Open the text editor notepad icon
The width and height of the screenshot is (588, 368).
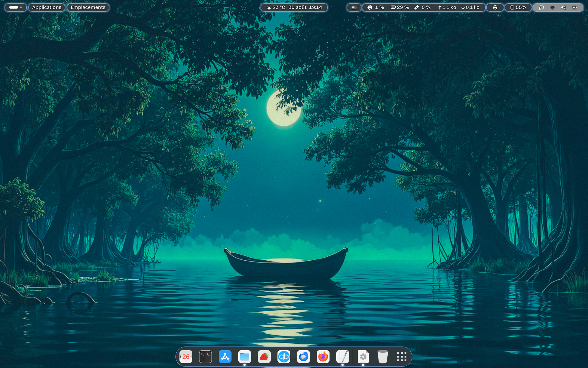(x=343, y=357)
